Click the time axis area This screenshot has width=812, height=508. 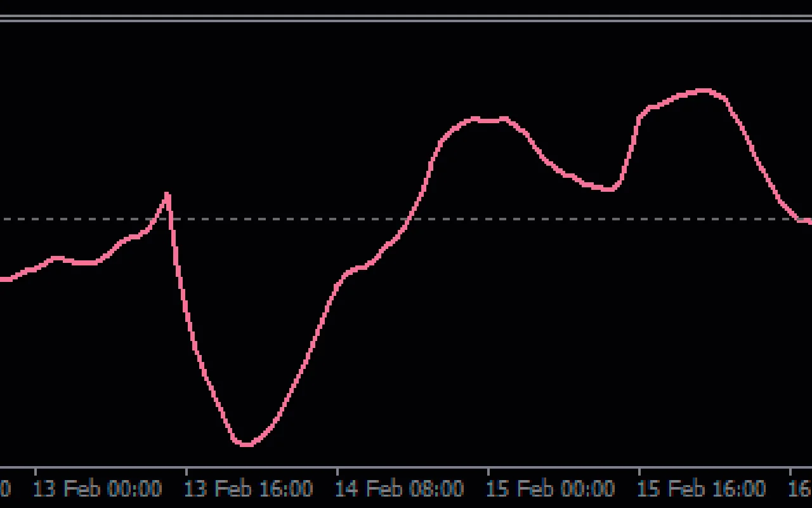[x=406, y=488]
